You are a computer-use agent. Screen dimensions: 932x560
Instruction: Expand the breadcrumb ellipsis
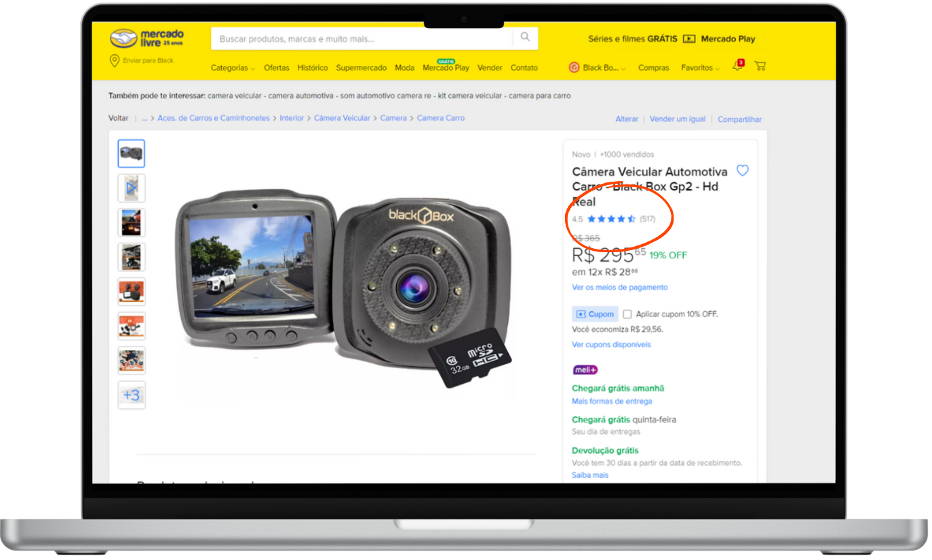click(x=144, y=118)
